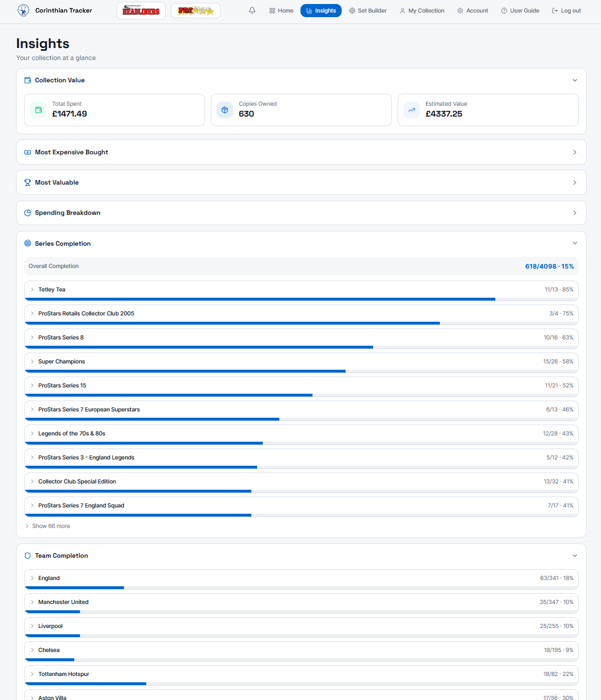
Task: Click the 18/82 · 22% Tottenham stat
Action: point(558,674)
